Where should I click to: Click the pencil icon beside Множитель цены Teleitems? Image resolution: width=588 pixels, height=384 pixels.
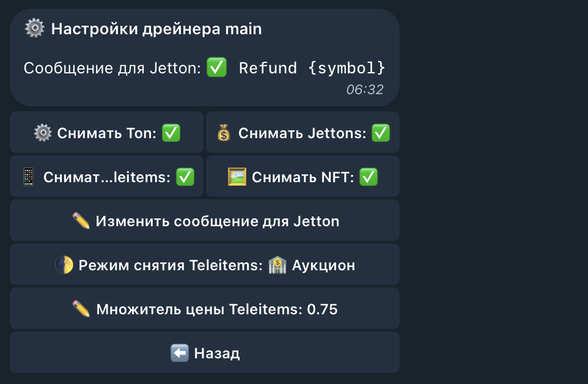tap(81, 309)
